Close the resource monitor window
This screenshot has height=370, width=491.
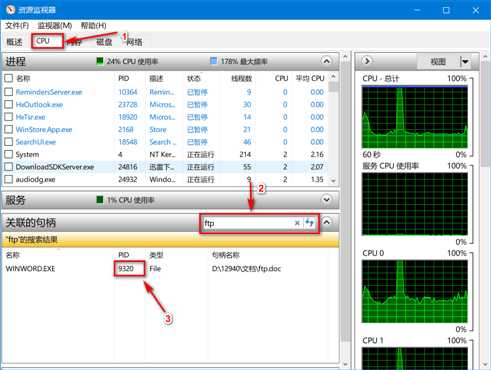476,10
